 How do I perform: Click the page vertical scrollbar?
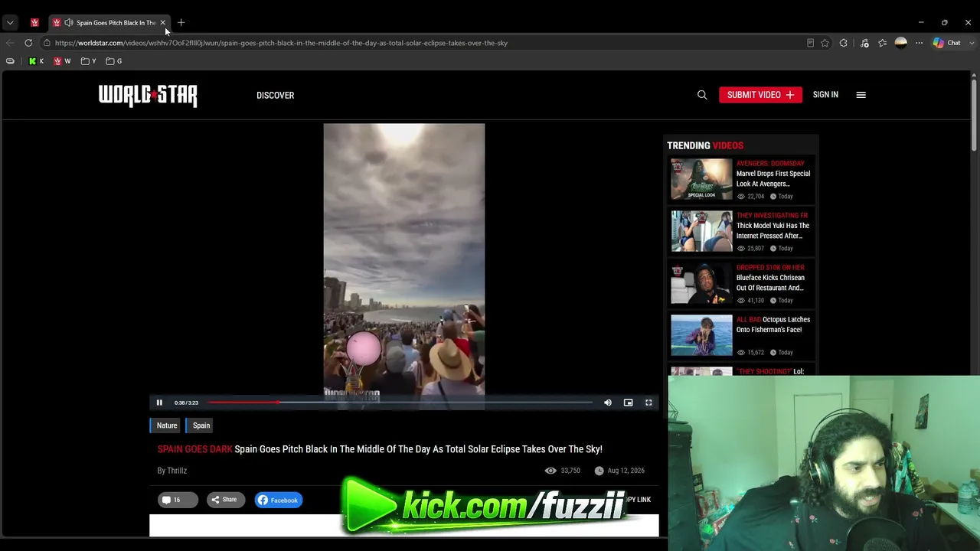pos(974,115)
